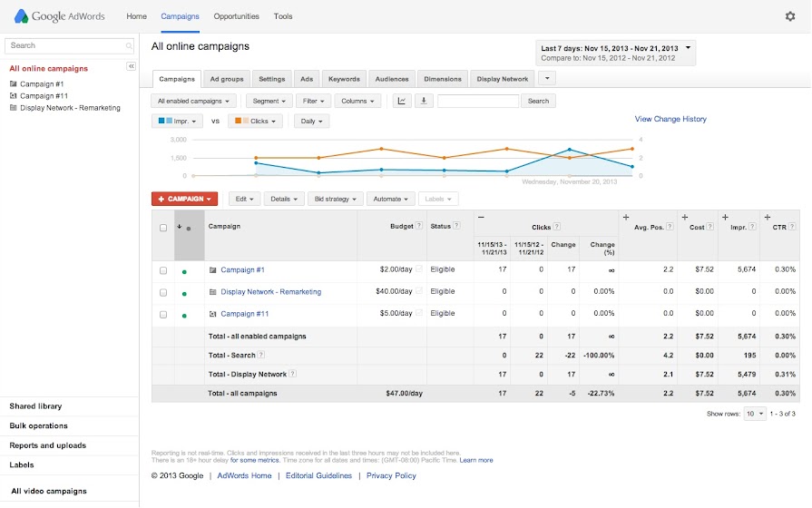The height and width of the screenshot is (508, 812).
Task: Switch to the Keywords tab
Action: (344, 79)
